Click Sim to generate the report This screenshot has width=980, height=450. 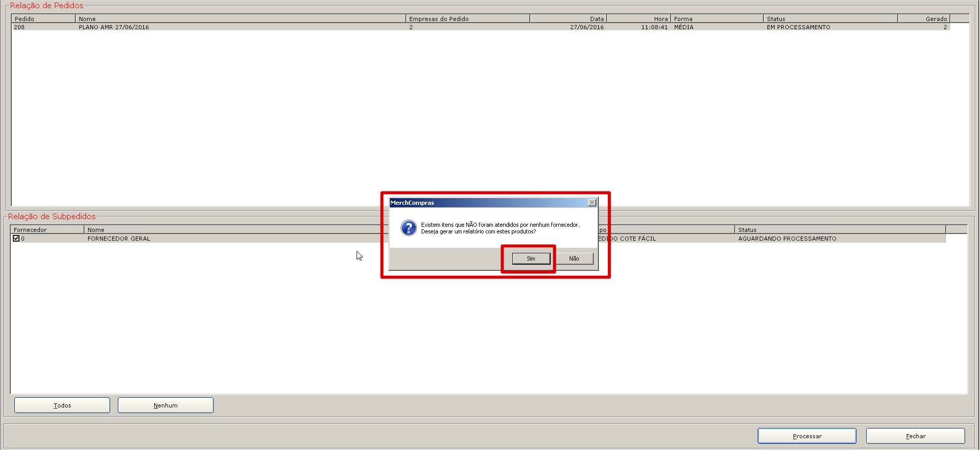[x=531, y=259]
